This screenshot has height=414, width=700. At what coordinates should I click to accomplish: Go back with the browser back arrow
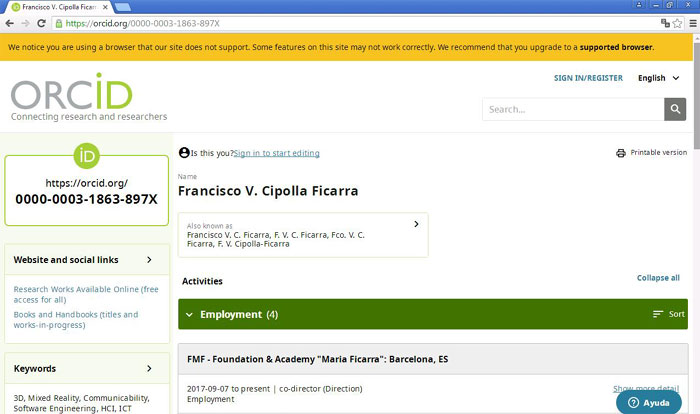pos(9,23)
